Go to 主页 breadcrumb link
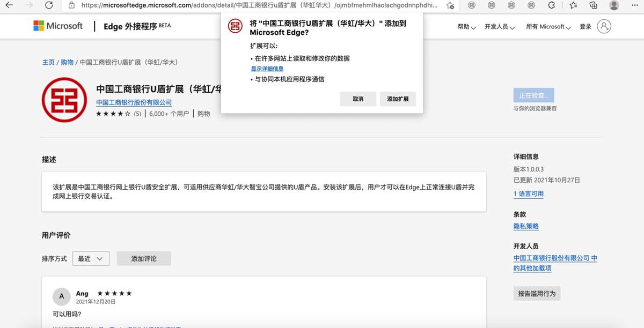 click(x=48, y=62)
